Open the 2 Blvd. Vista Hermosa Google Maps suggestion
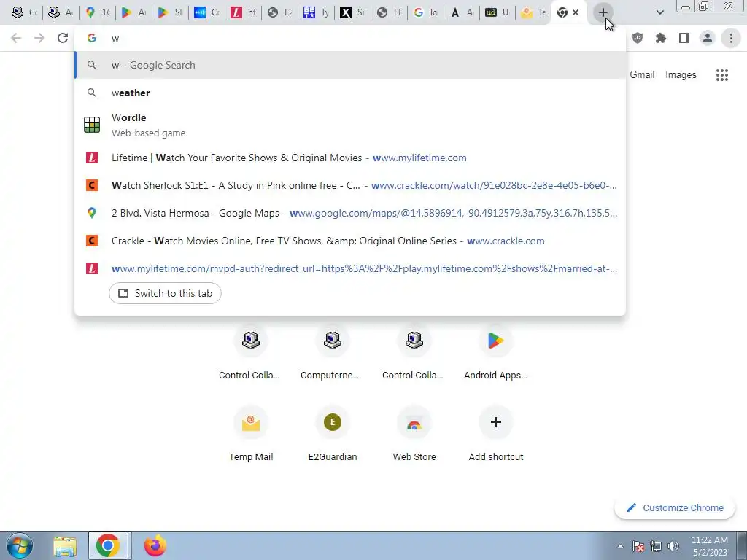Viewport: 747px width, 560px height. pos(350,213)
